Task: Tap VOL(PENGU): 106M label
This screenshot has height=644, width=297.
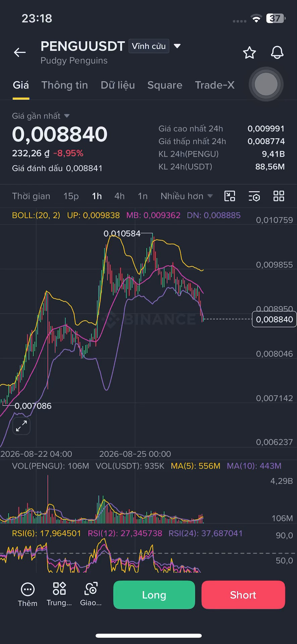Action: (51, 466)
